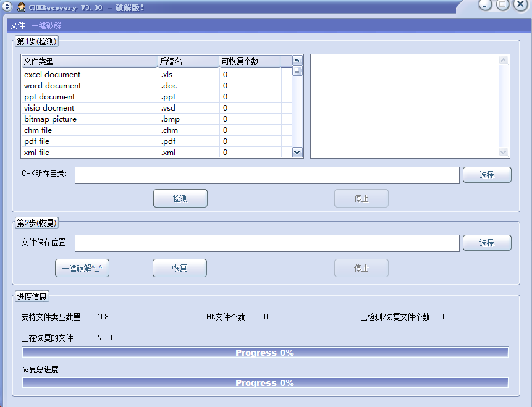Viewport: 532px width, 407px height.
Task: Open the 文件 menu
Action: pos(18,26)
